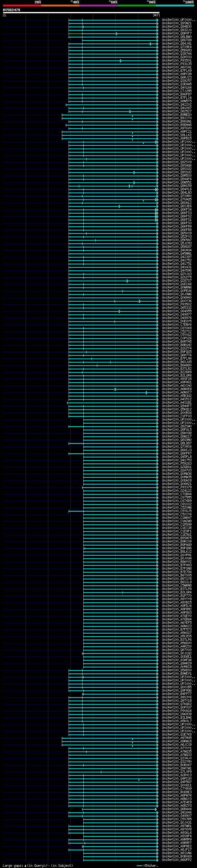
Task: Select the UniRef100_Q45NN1 label
Action: [177, 253]
